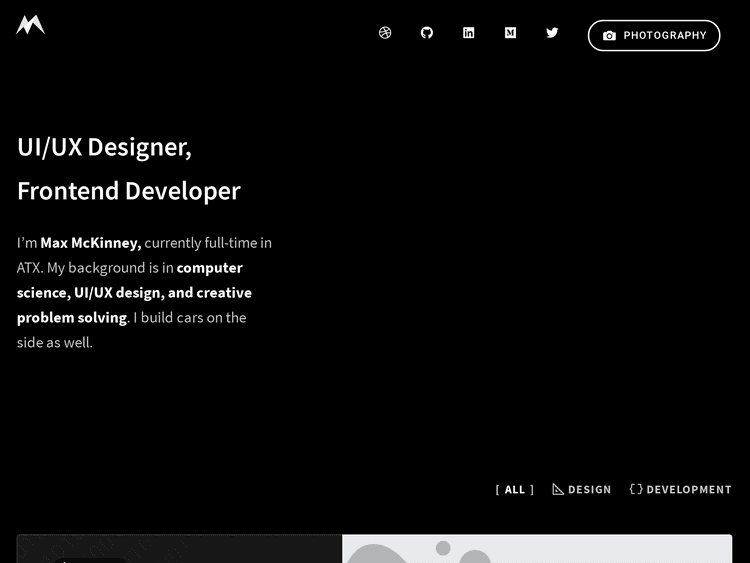This screenshot has width=750, height=563.
Task: Open the light gray project card thumbnail
Action: click(x=537, y=549)
